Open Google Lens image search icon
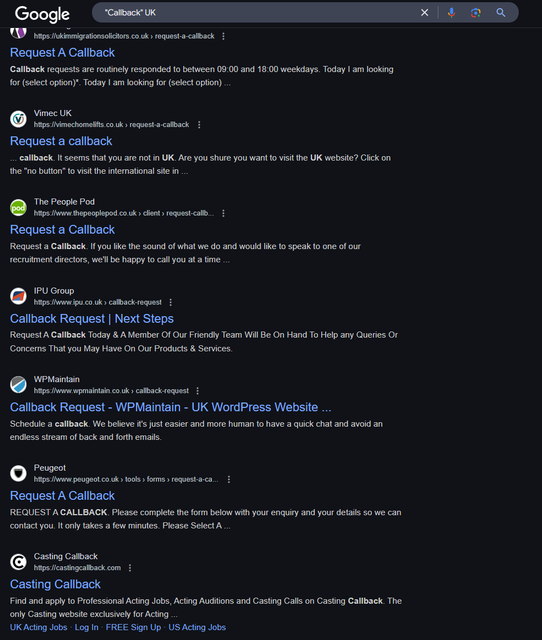The image size is (542, 640). (475, 13)
